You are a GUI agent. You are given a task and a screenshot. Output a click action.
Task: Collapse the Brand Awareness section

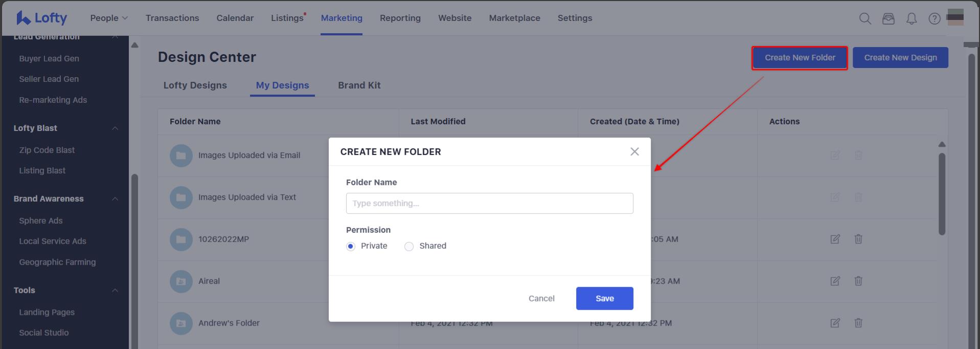coord(115,199)
